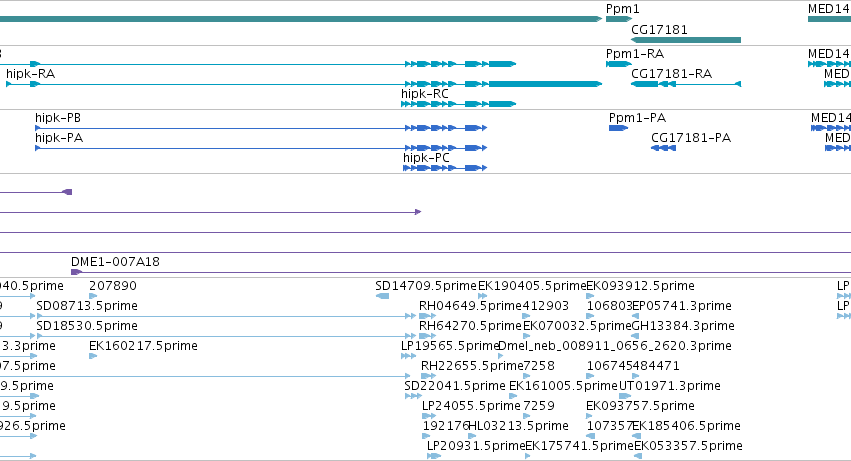Click EK185406.5prime EST label
This screenshot has width=851, height=461.
point(687,426)
